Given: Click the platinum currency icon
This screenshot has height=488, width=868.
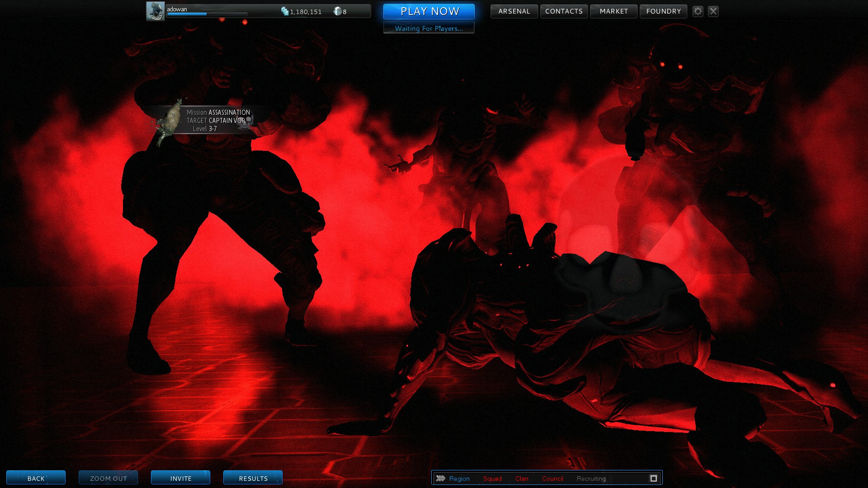Looking at the screenshot, I should pyautogui.click(x=337, y=11).
